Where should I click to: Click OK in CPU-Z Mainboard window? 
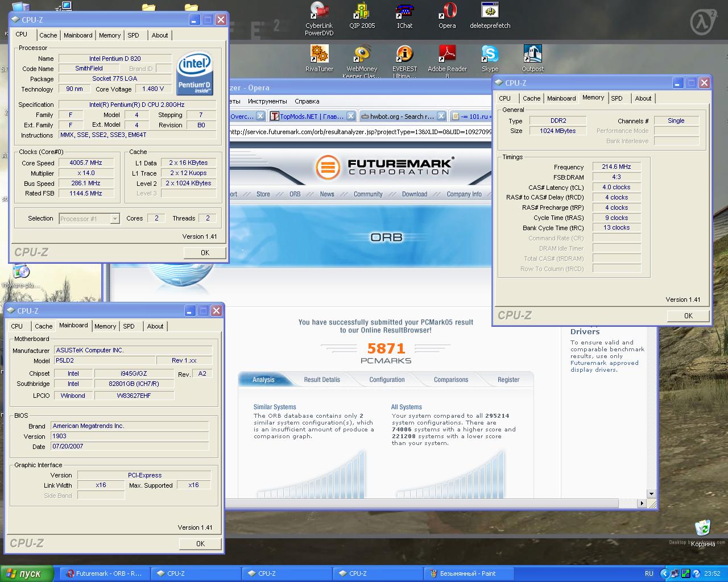point(200,544)
